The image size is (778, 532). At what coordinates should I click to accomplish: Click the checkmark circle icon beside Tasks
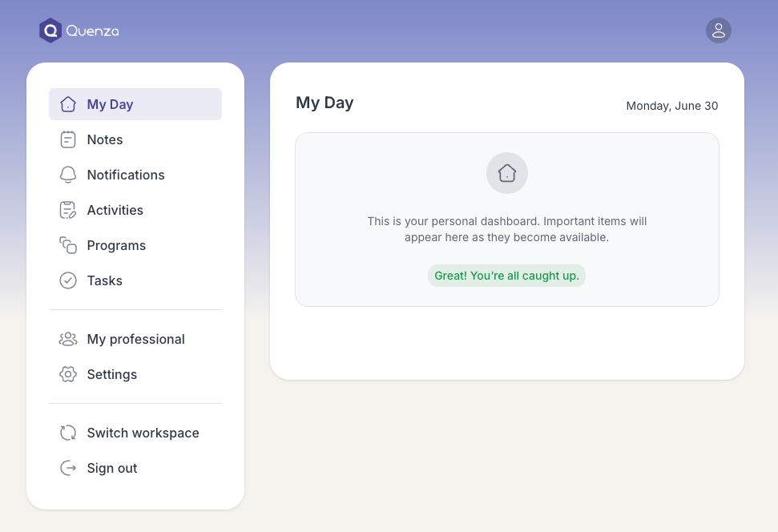68,280
